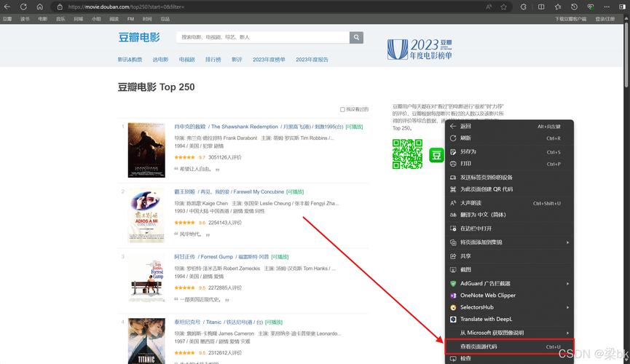Select 检查 inspect at context menu bottom
Screen dimensions: 630x364
(x=509, y=358)
